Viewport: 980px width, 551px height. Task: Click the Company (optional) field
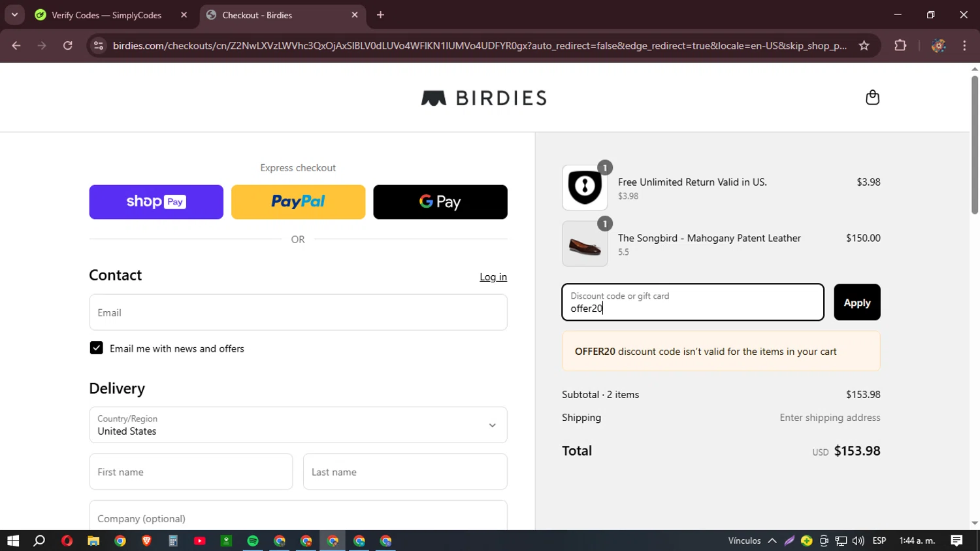[x=298, y=516]
